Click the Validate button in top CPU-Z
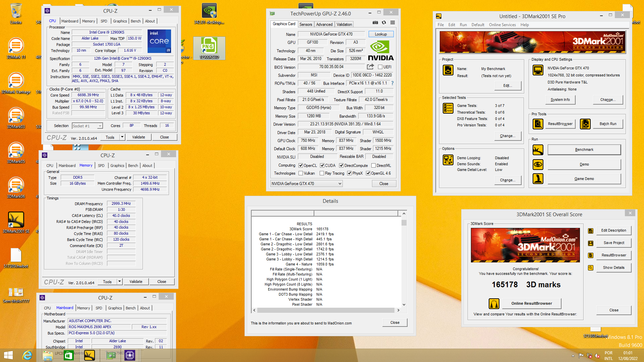 (x=139, y=137)
